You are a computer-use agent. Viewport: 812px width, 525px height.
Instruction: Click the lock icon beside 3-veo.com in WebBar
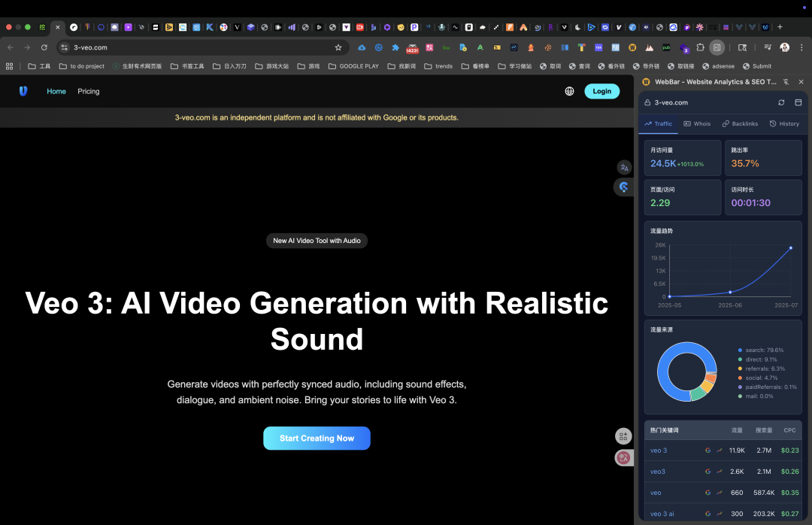point(647,102)
